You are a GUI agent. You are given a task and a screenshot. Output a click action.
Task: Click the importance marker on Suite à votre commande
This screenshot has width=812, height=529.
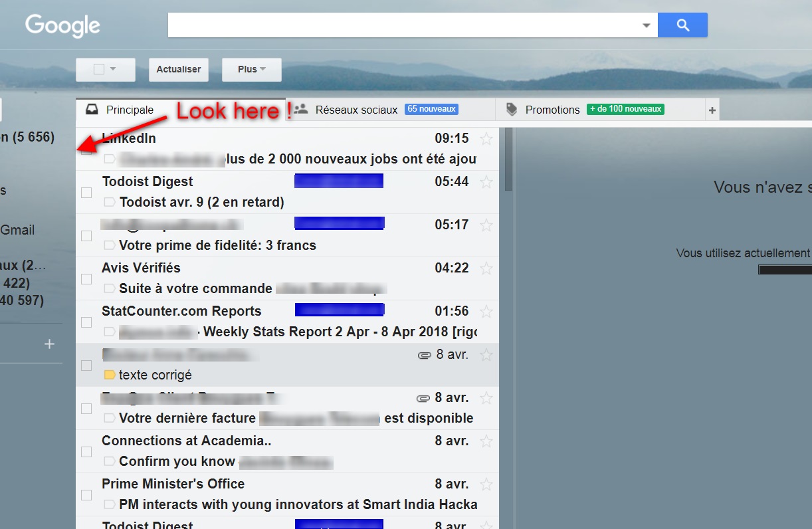point(110,288)
